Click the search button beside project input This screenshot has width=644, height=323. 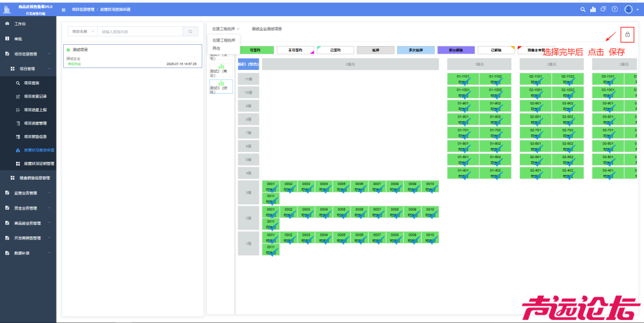(190, 32)
